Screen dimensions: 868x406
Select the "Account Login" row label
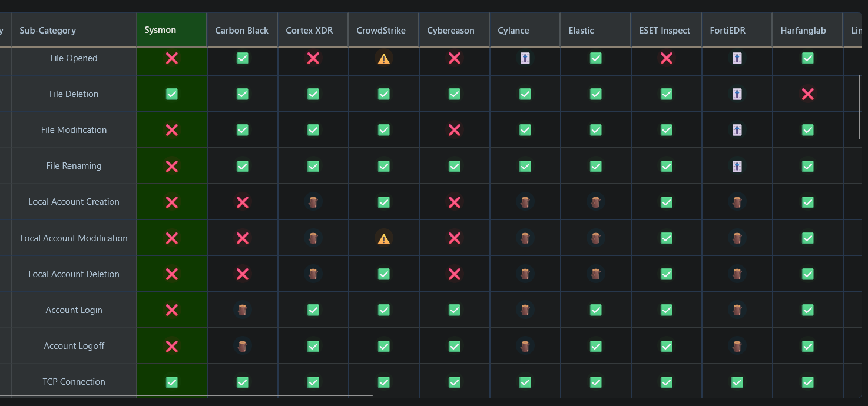point(74,310)
